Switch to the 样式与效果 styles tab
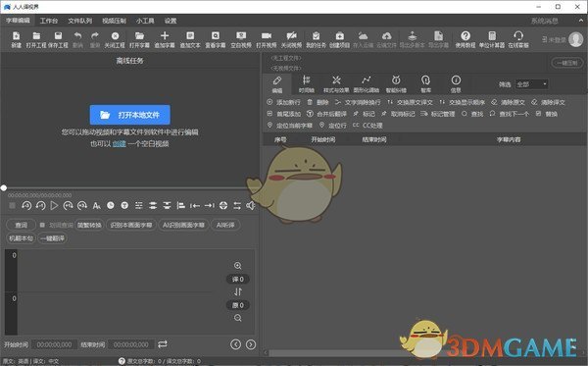Image resolution: width=588 pixels, height=366 pixels. [x=336, y=84]
